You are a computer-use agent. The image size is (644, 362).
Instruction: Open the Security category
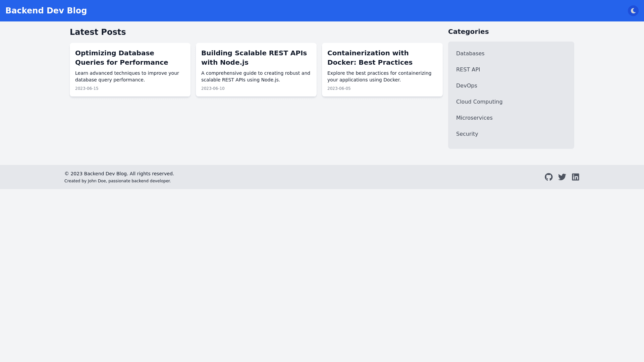click(467, 134)
